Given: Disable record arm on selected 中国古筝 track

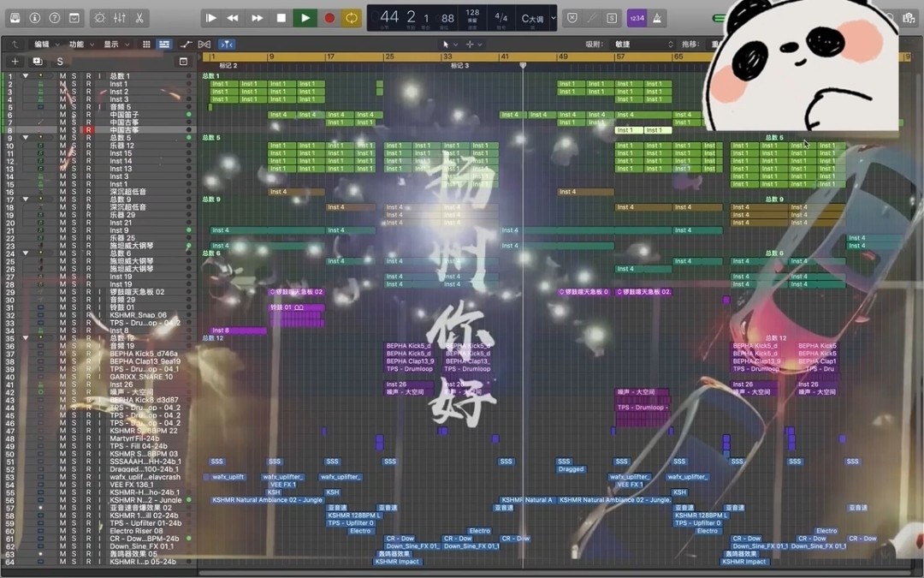Looking at the screenshot, I should (87, 130).
